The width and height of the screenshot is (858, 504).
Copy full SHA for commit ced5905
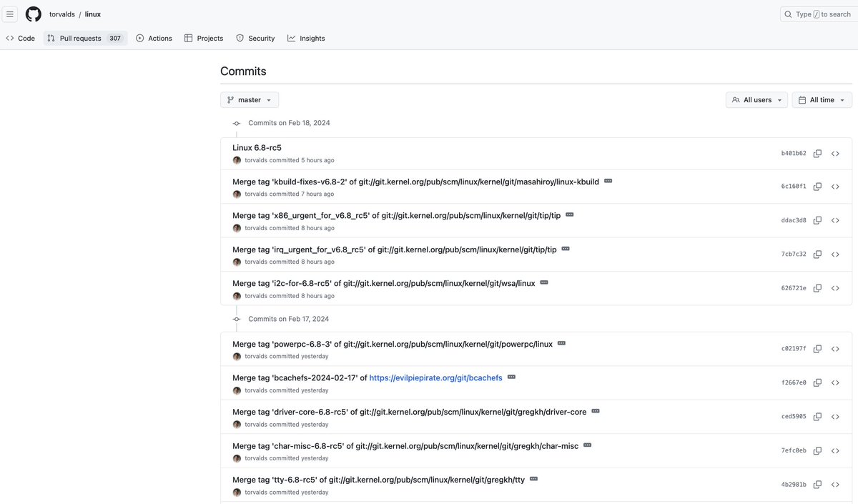pos(817,417)
